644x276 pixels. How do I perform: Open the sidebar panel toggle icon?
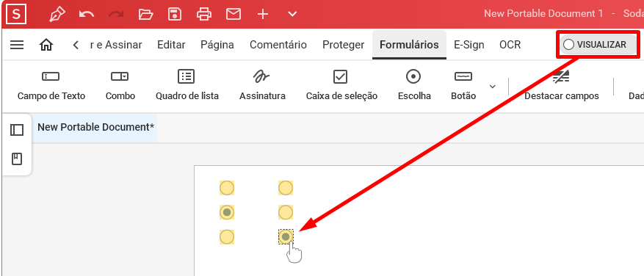coord(17,130)
